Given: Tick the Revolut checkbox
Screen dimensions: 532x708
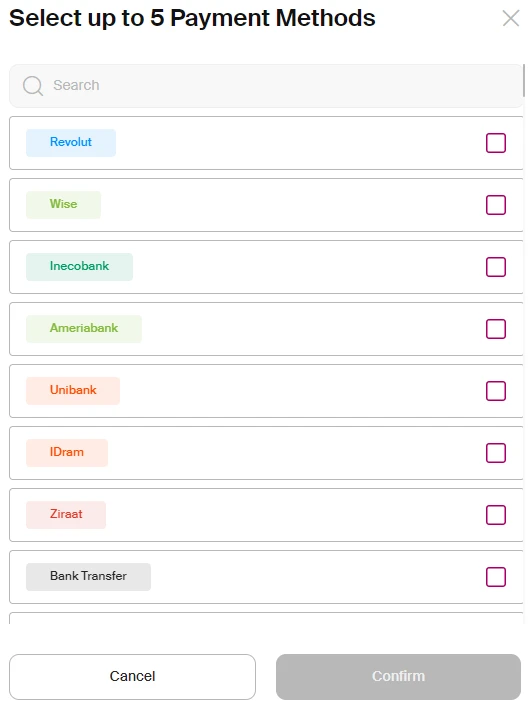Looking at the screenshot, I should [x=495, y=143].
